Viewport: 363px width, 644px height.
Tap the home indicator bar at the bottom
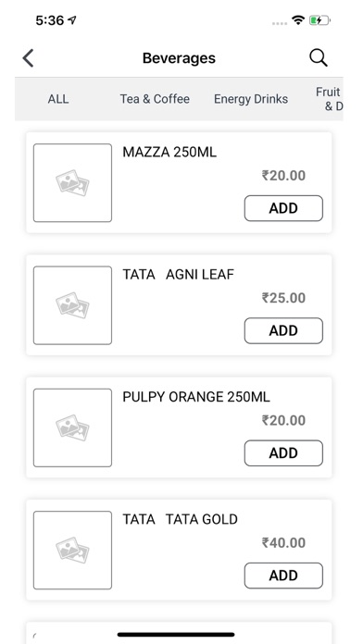point(176,635)
